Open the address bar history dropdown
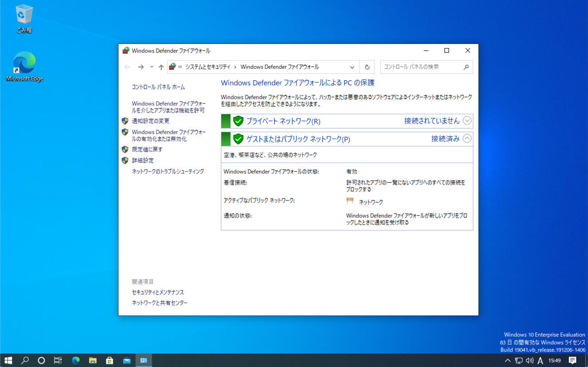Screen dimensions: 588x367 [352, 67]
